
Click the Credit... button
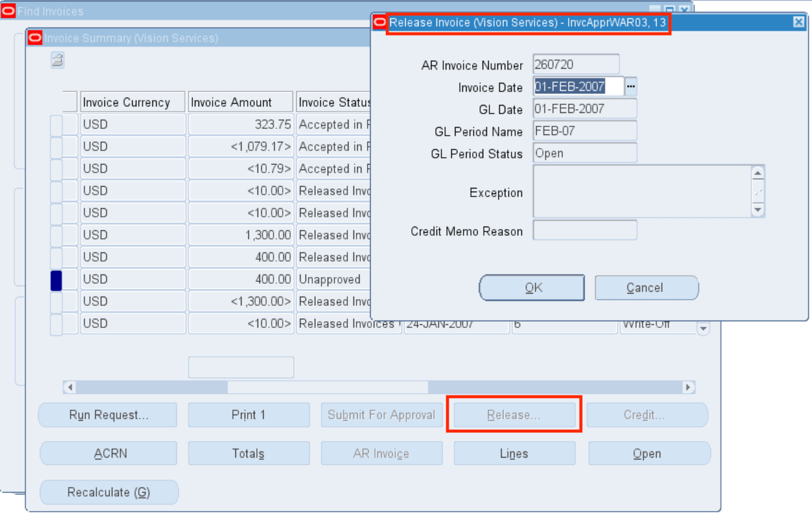(x=647, y=415)
